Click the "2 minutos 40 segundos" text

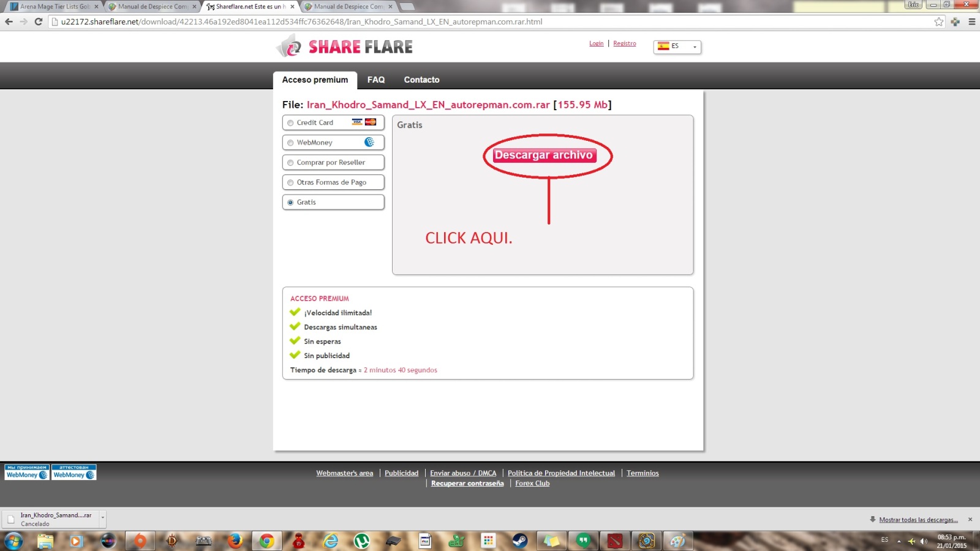[x=401, y=370]
